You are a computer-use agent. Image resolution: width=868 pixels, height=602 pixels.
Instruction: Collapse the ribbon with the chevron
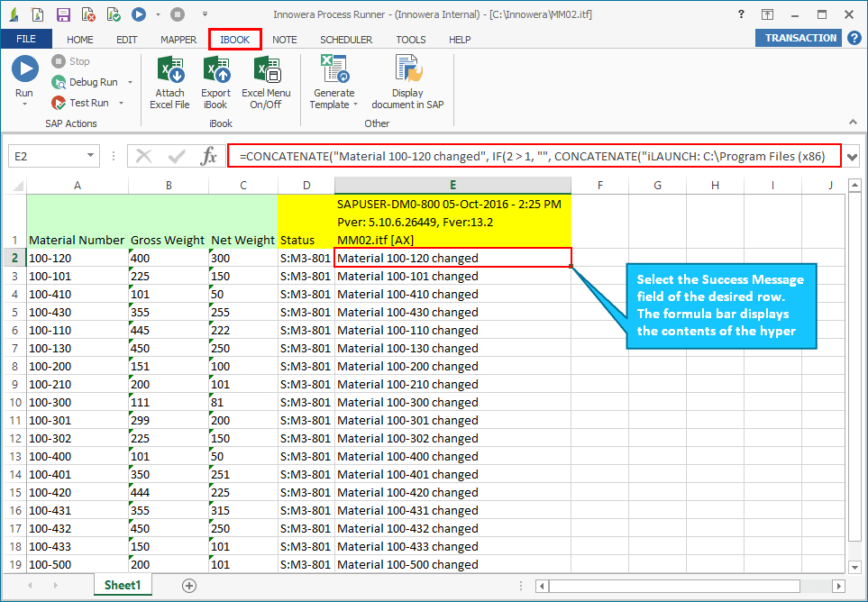pos(853,121)
